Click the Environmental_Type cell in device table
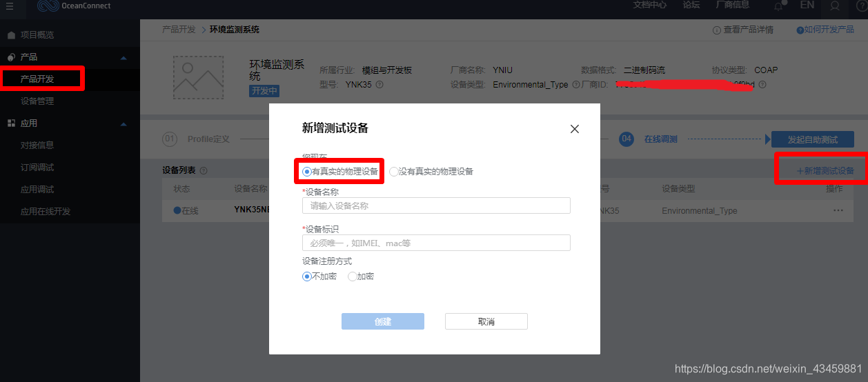This screenshot has width=868, height=382. point(699,211)
